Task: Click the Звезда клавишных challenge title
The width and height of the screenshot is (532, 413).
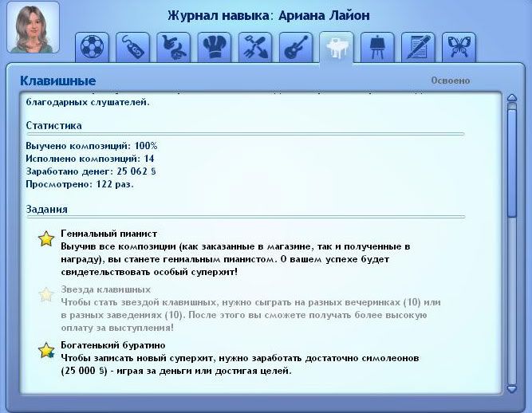Action: click(x=105, y=289)
